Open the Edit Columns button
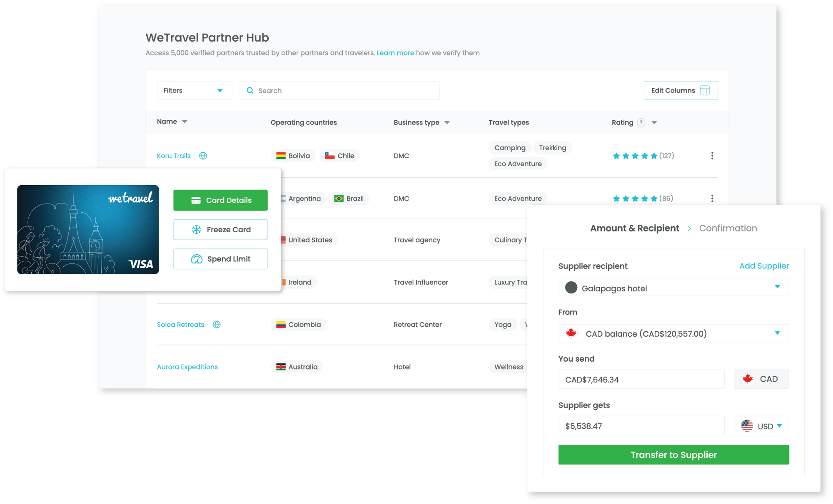The width and height of the screenshot is (833, 504). 681,90
